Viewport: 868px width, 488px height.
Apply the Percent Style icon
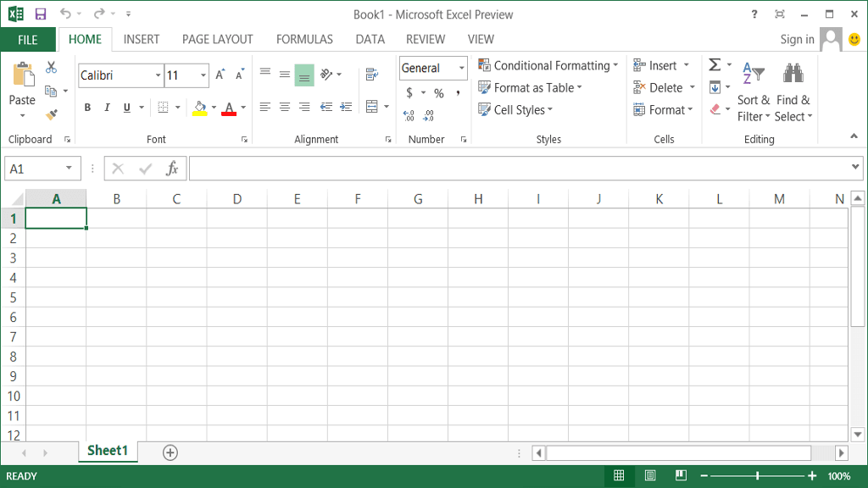(x=438, y=93)
